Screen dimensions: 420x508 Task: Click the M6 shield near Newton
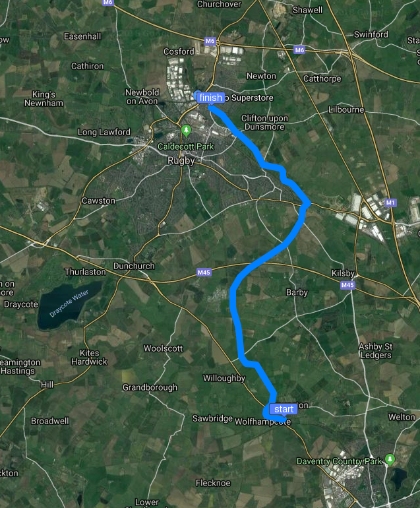(x=299, y=50)
